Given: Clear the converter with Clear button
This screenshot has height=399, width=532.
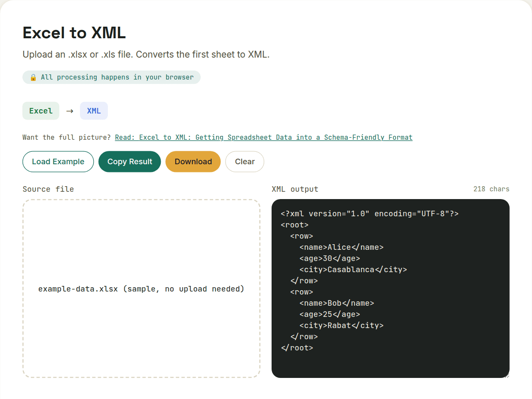Looking at the screenshot, I should [x=245, y=162].
